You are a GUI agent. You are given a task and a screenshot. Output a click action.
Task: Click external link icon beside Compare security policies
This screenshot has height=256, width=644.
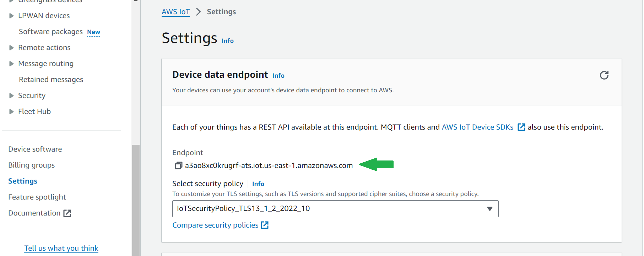[x=265, y=225]
